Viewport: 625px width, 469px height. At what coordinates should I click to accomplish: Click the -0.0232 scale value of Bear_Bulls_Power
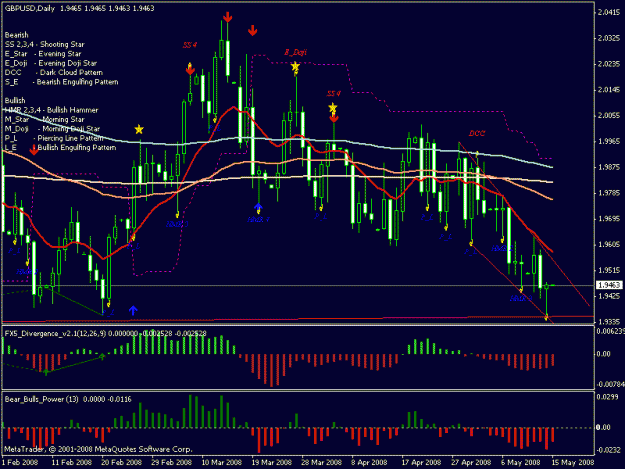(608, 450)
